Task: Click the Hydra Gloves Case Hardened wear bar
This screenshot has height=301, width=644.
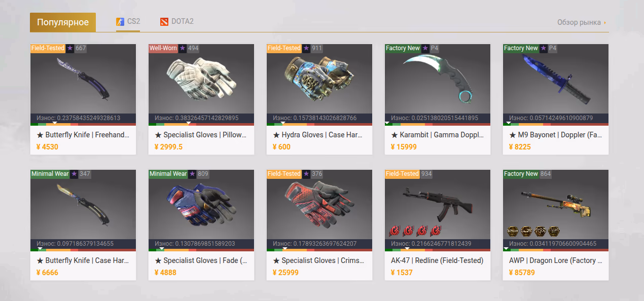Action: click(x=319, y=124)
